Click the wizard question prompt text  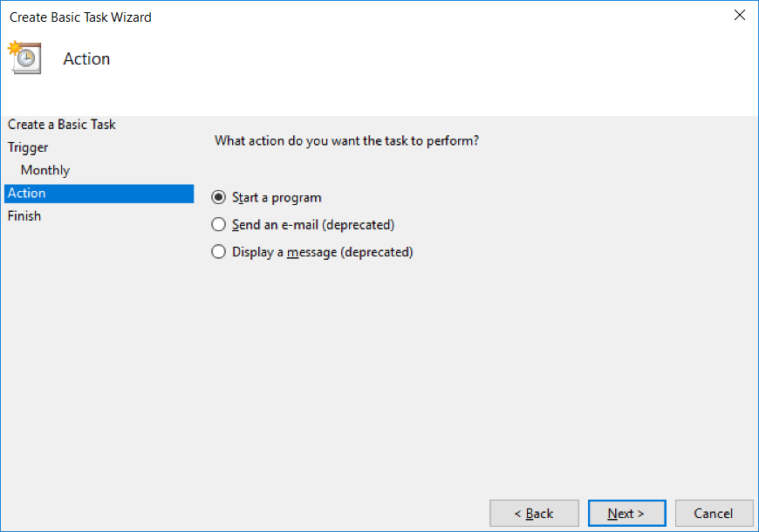click(x=346, y=140)
